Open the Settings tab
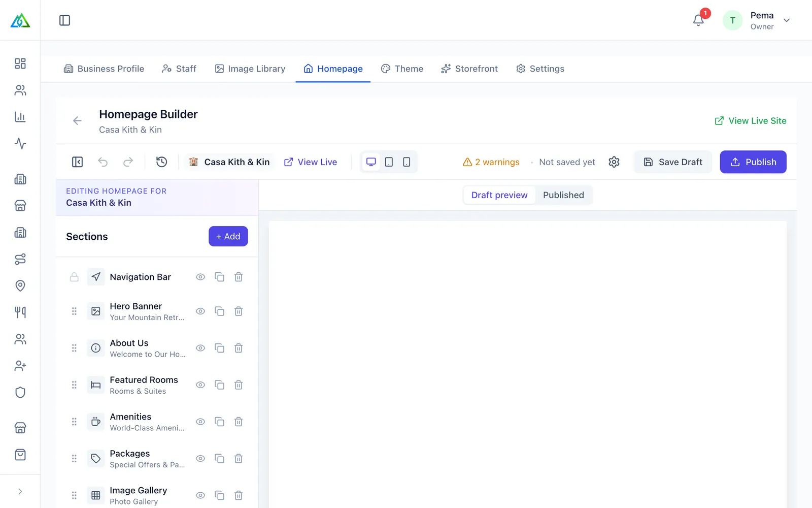Viewport: 812px width, 508px height. pos(540,69)
